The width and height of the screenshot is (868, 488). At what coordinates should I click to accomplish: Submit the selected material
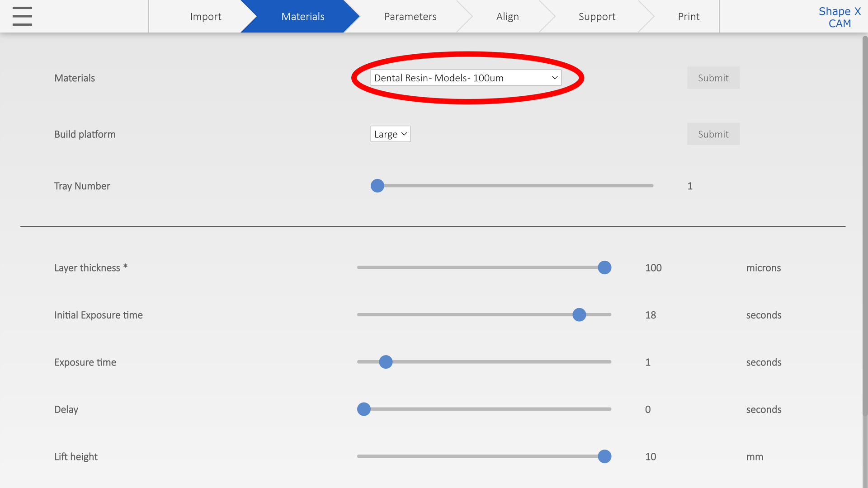click(x=713, y=78)
